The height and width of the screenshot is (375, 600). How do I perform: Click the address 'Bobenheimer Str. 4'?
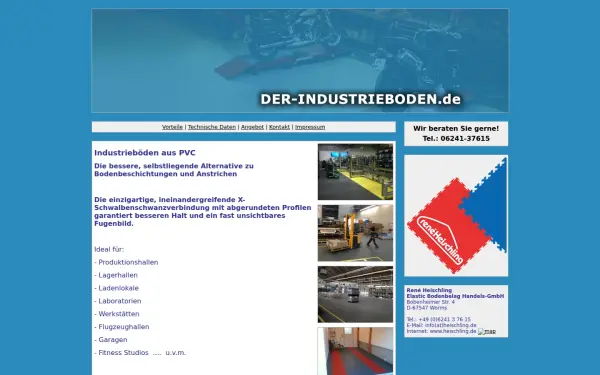tap(430, 302)
